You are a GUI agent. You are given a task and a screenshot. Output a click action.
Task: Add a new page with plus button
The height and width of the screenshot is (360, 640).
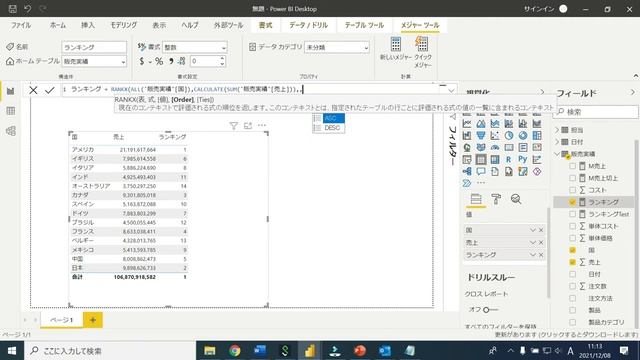pos(93,320)
